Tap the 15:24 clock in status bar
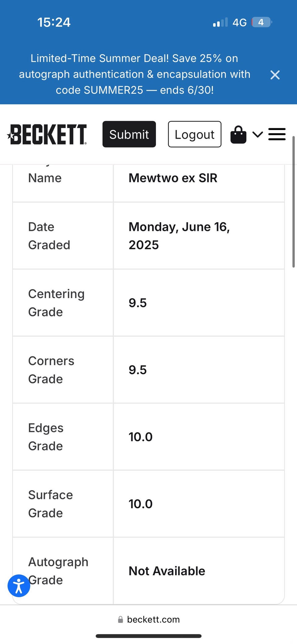The image size is (297, 644). (54, 22)
